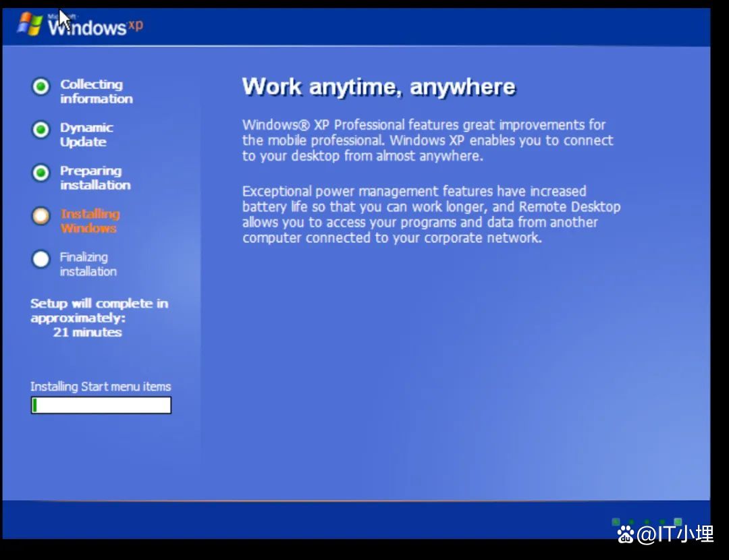Click the white Finalizing installation step indicator
Screen dimensions: 729x560
(x=41, y=259)
